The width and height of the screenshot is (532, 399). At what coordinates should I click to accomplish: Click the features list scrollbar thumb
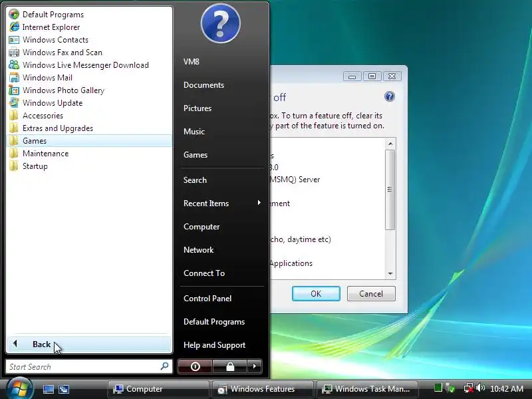[x=390, y=190]
